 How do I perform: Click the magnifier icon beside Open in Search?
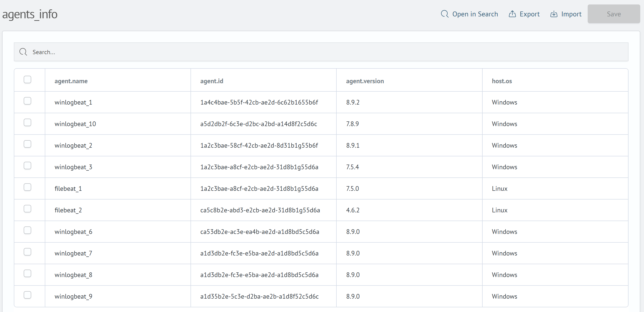(445, 14)
